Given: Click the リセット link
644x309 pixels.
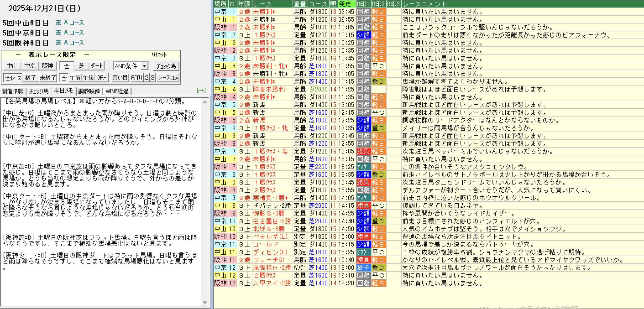Looking at the screenshot, I should coord(159,55).
